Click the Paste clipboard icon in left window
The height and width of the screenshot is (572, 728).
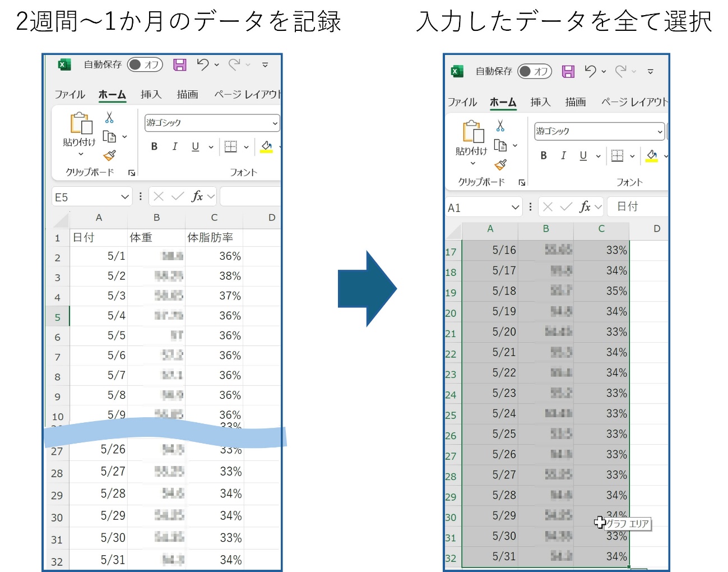81,123
